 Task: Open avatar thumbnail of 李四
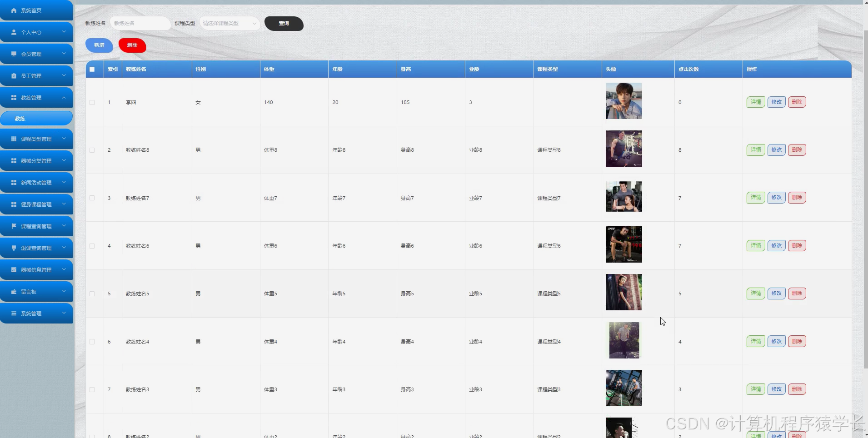pos(624,101)
